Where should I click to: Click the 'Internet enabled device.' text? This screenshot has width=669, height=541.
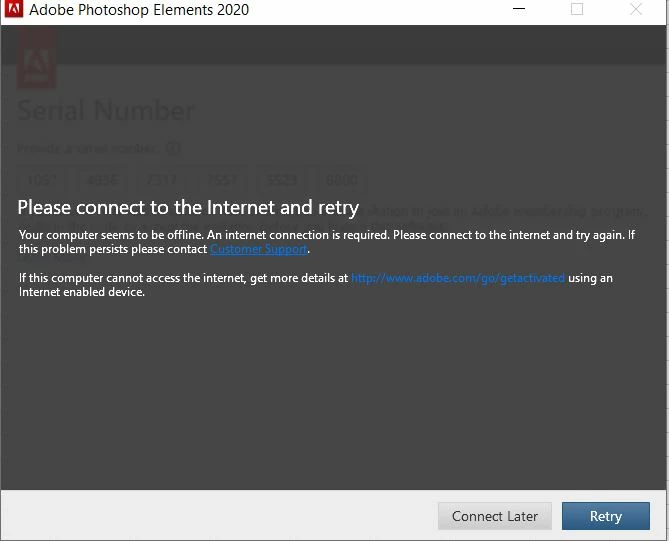tap(82, 292)
